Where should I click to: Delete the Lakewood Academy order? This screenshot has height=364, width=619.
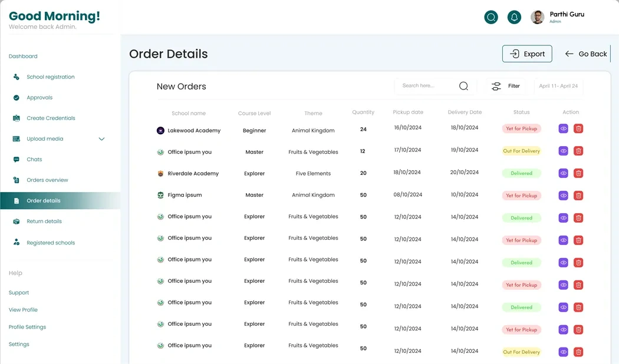pos(578,128)
